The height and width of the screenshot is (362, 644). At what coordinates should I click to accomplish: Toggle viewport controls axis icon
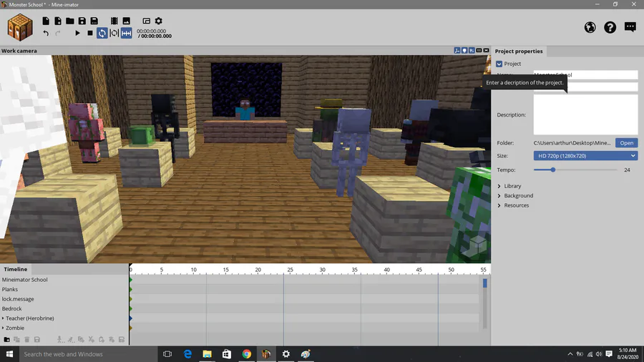coord(457,50)
